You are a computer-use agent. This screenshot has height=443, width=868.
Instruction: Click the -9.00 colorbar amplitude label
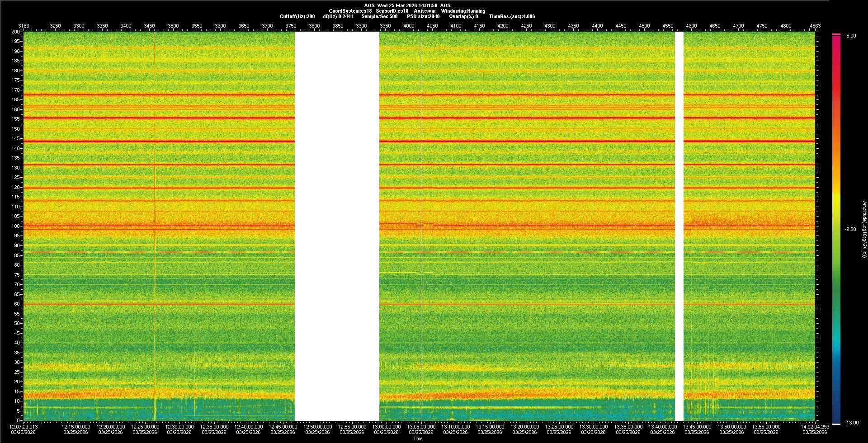point(850,229)
